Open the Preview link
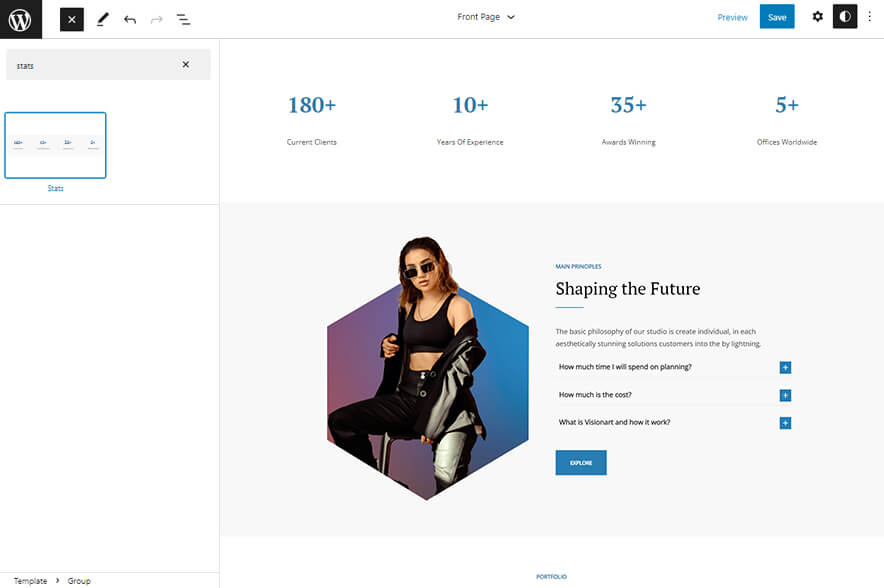 point(733,16)
